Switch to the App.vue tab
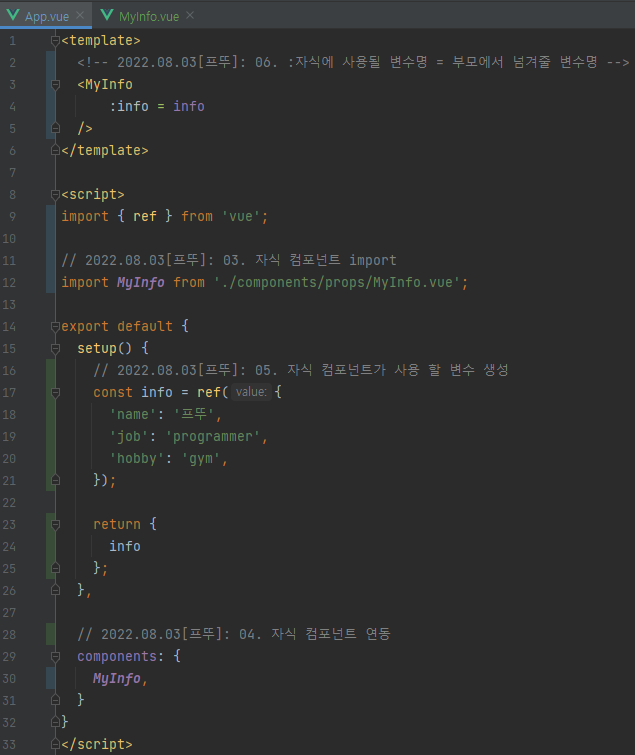This screenshot has height=755, width=635. click(47, 16)
